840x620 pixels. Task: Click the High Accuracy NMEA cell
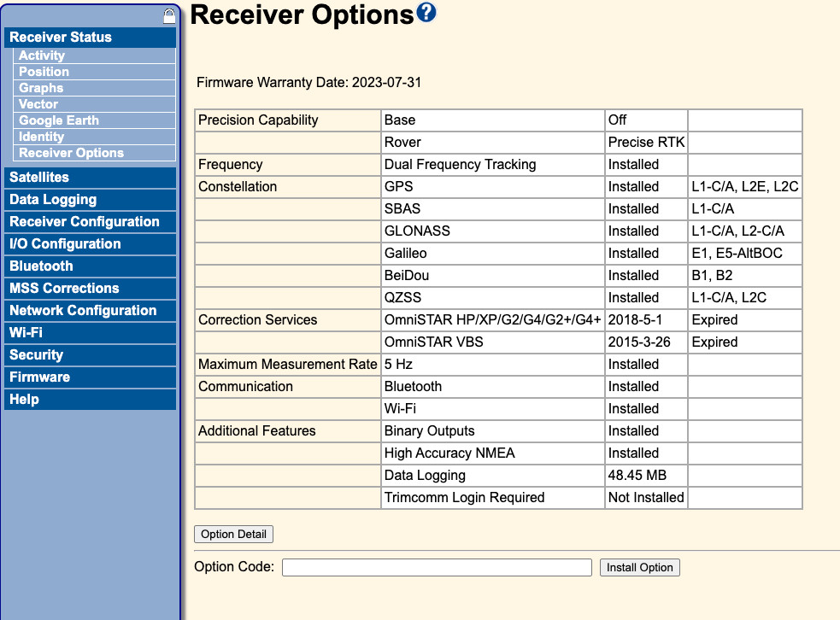(x=493, y=453)
